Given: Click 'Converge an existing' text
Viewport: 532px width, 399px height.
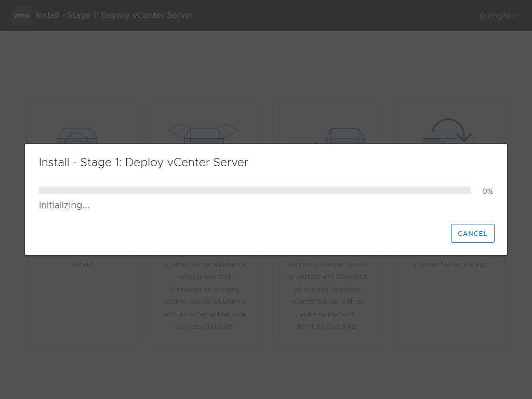Looking at the screenshot, I should click(x=205, y=289).
